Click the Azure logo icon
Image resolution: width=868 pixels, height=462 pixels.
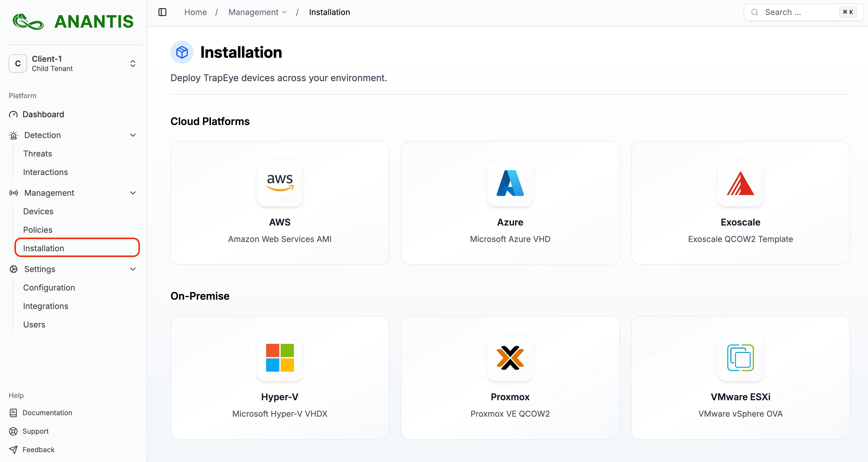(x=510, y=183)
